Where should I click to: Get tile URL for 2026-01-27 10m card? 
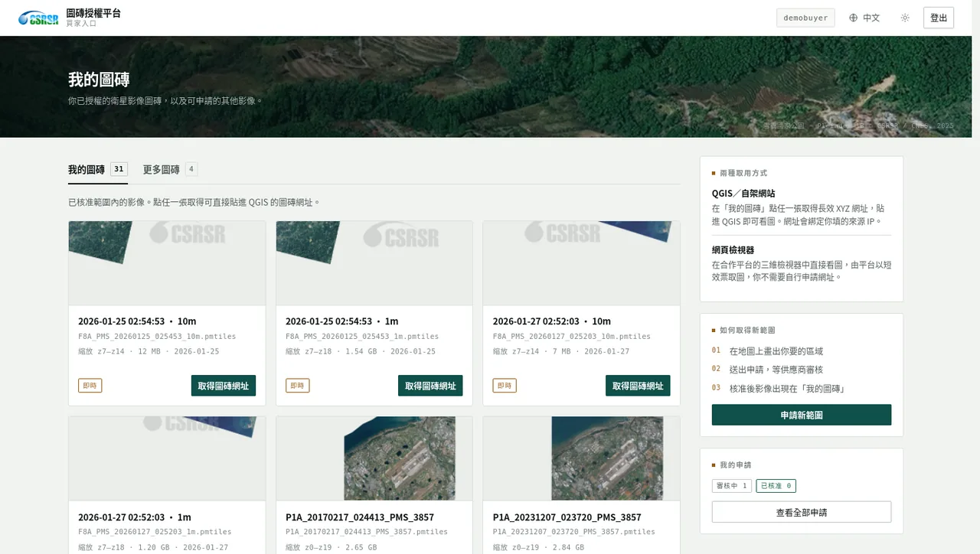point(638,386)
